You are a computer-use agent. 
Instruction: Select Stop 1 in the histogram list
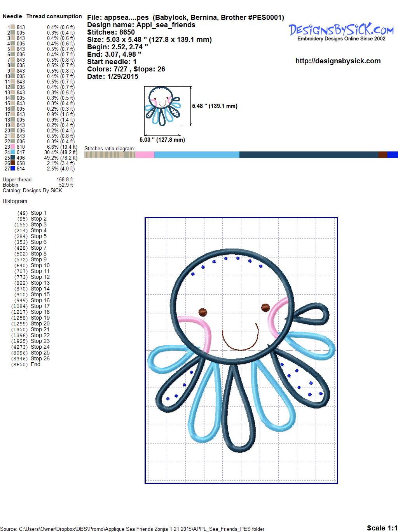pyautogui.click(x=38, y=213)
